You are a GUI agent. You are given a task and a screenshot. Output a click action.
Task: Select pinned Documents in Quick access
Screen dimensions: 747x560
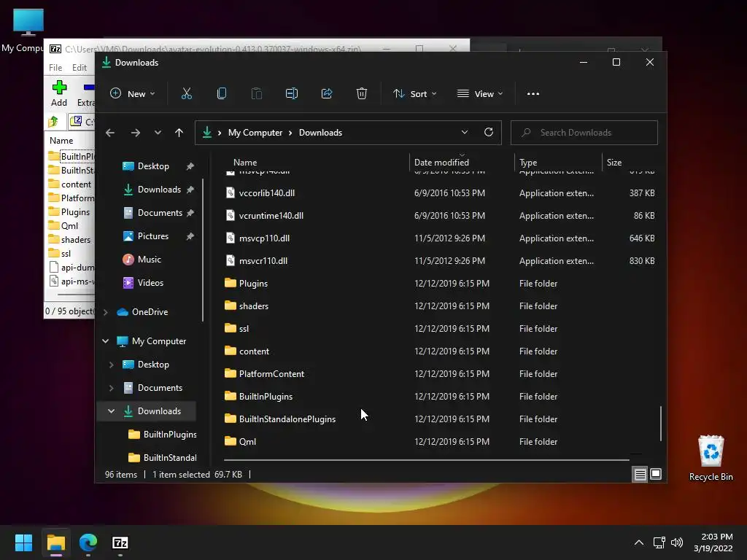[x=160, y=213]
